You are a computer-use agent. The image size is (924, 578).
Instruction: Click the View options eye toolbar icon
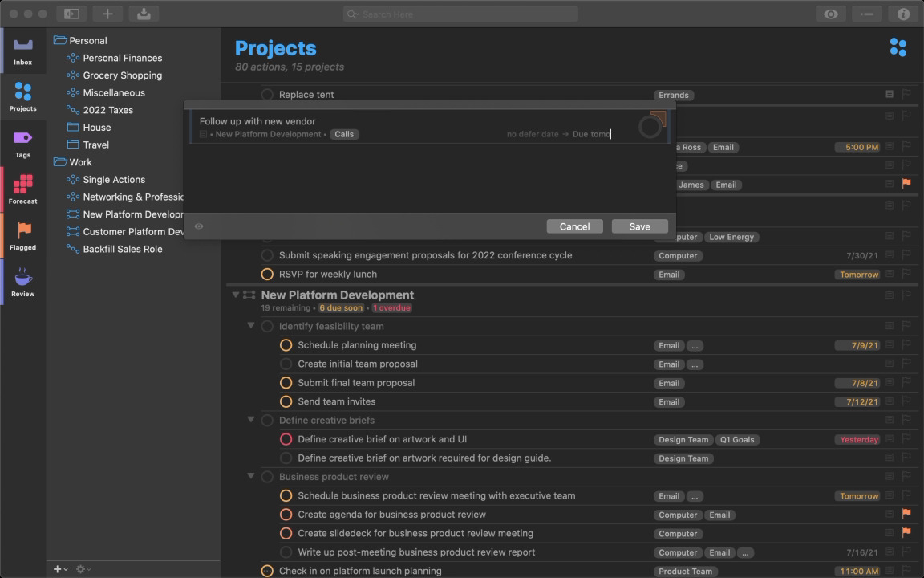831,14
